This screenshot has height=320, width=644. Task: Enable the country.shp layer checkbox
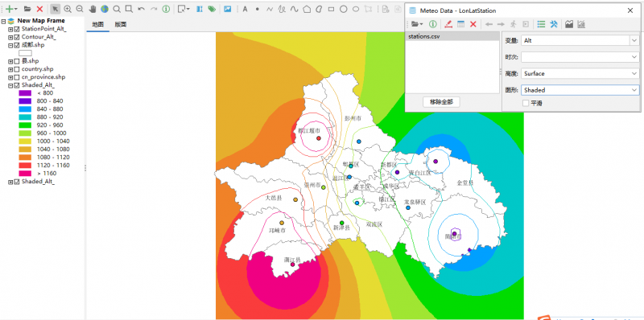click(x=17, y=69)
